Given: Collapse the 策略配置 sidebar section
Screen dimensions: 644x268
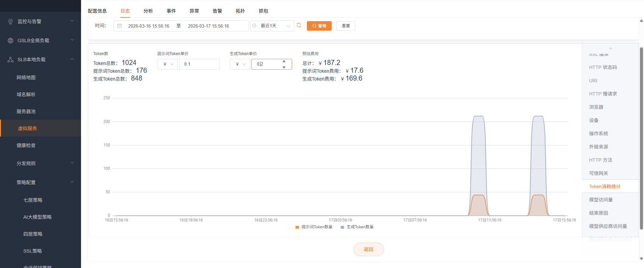Looking at the screenshot, I should pos(72,182).
